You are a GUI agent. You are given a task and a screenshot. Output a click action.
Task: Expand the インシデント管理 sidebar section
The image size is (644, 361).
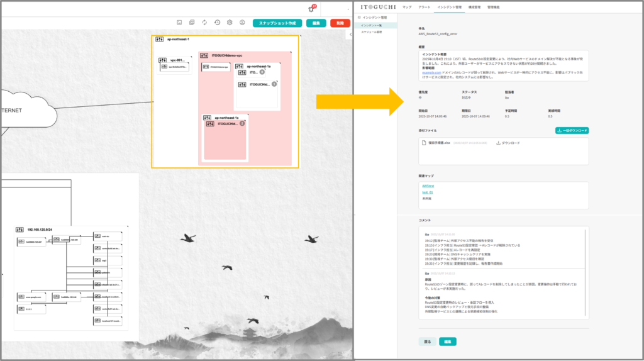click(374, 18)
